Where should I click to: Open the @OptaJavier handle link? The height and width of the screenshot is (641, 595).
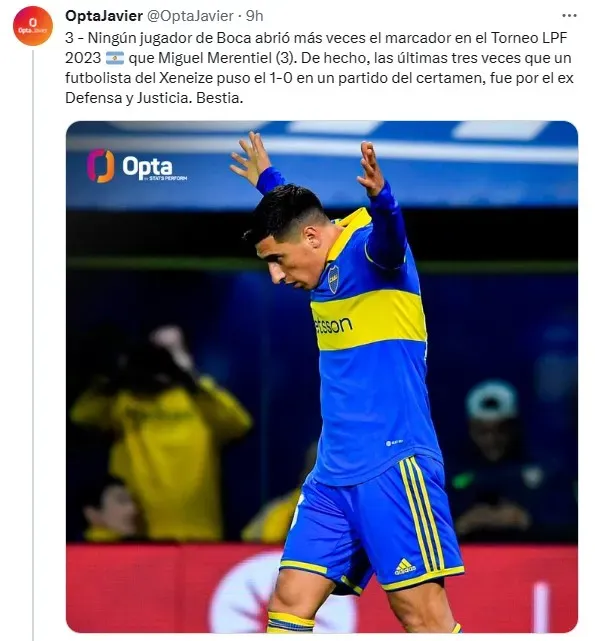point(190,16)
